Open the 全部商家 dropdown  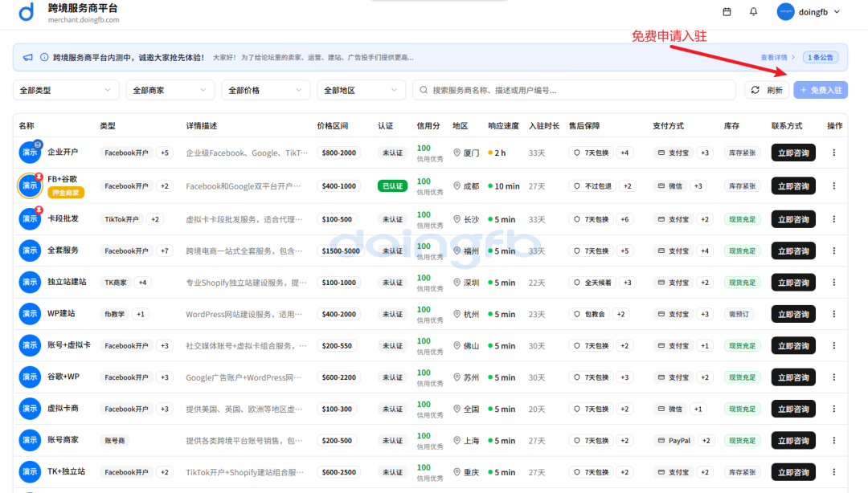[x=170, y=90]
